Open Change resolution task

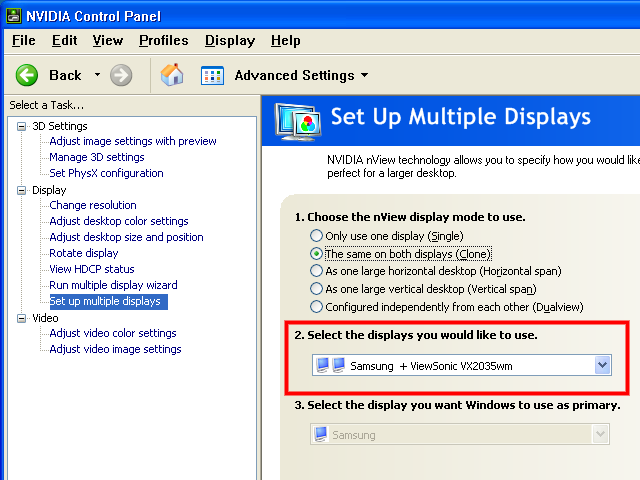(x=93, y=205)
